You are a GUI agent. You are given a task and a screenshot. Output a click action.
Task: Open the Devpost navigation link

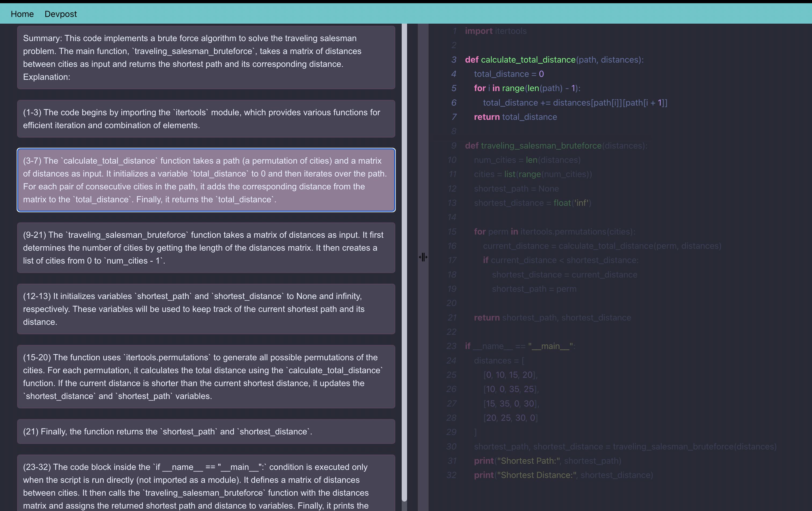[61, 14]
